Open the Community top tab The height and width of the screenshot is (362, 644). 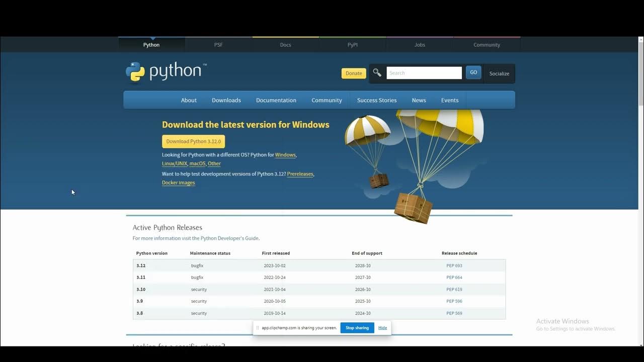click(x=487, y=45)
